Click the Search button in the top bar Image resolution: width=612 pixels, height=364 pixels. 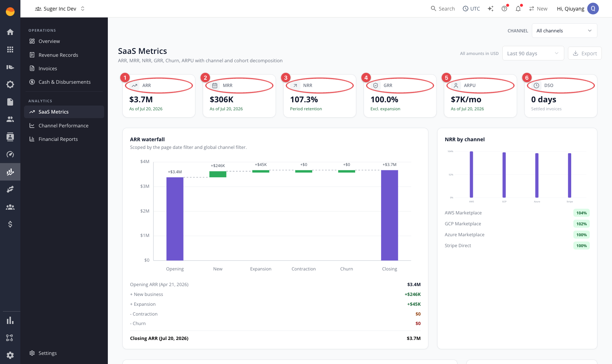(x=443, y=9)
